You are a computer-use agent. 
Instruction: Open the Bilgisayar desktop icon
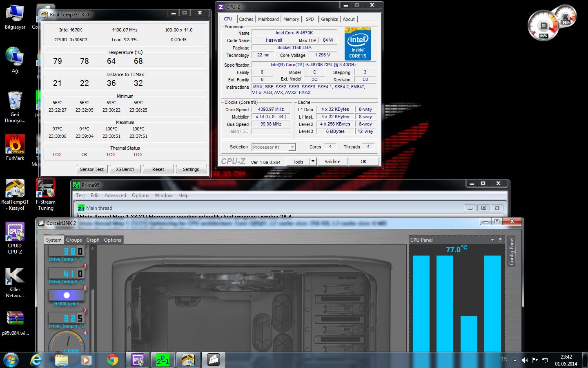pos(15,17)
